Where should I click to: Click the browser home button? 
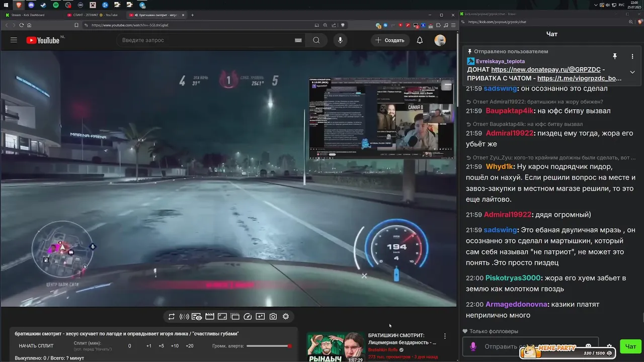(29, 25)
